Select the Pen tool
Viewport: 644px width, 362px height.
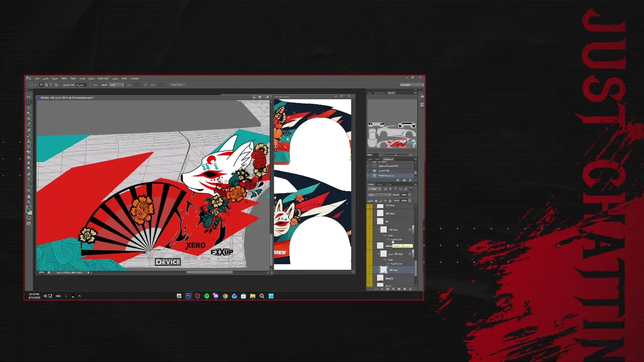29,174
